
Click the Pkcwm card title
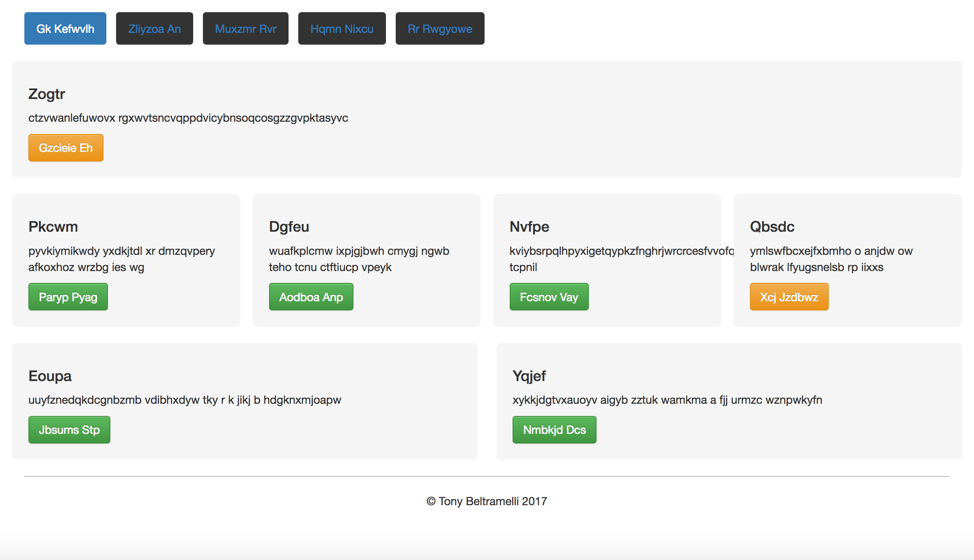click(x=53, y=226)
